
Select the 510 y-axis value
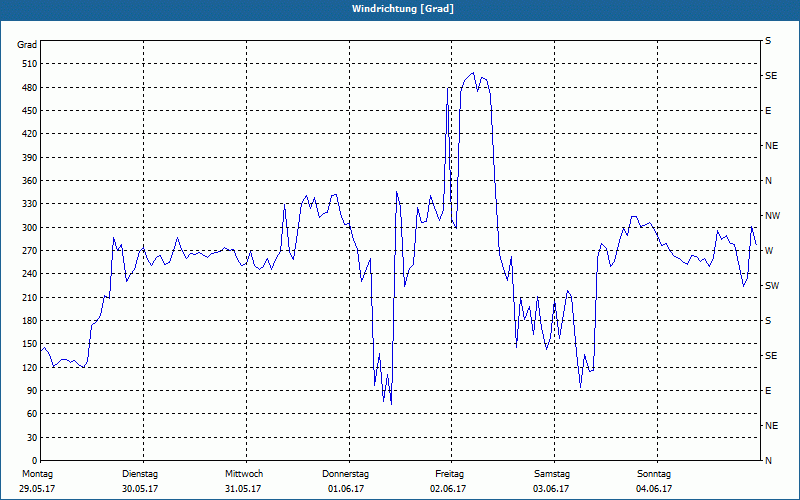point(30,64)
